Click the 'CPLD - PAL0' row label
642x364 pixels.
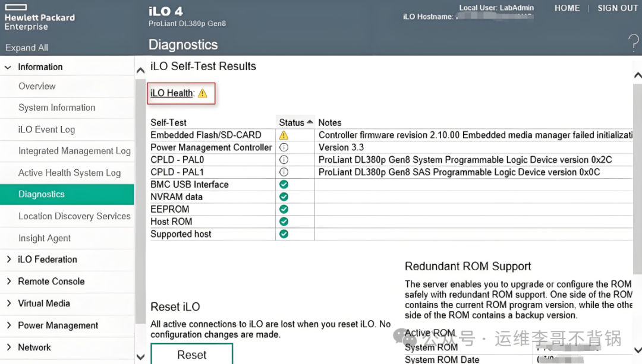point(177,160)
